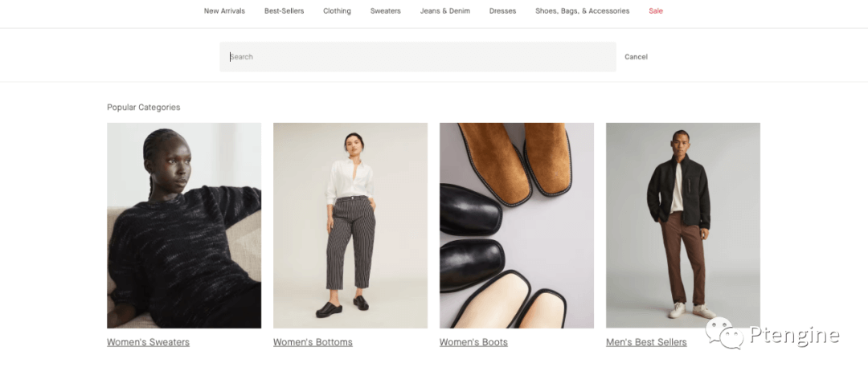Go to Best-Sellers in the top navigation
The height and width of the screenshot is (375, 868).
tap(284, 11)
